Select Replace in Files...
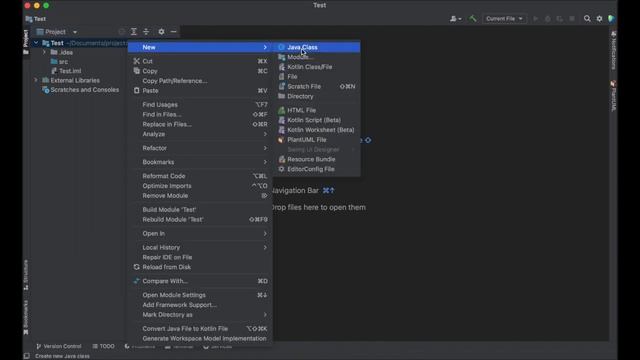 point(200,124)
